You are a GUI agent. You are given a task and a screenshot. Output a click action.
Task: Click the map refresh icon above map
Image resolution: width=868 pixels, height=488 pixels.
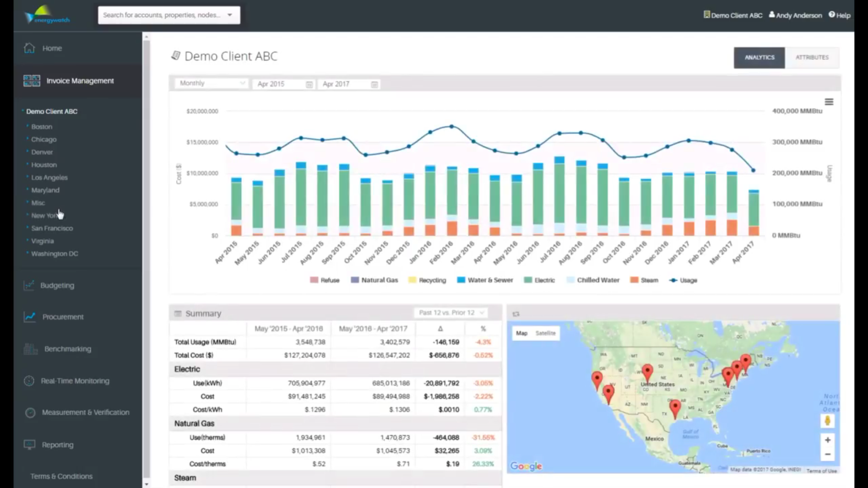point(516,314)
